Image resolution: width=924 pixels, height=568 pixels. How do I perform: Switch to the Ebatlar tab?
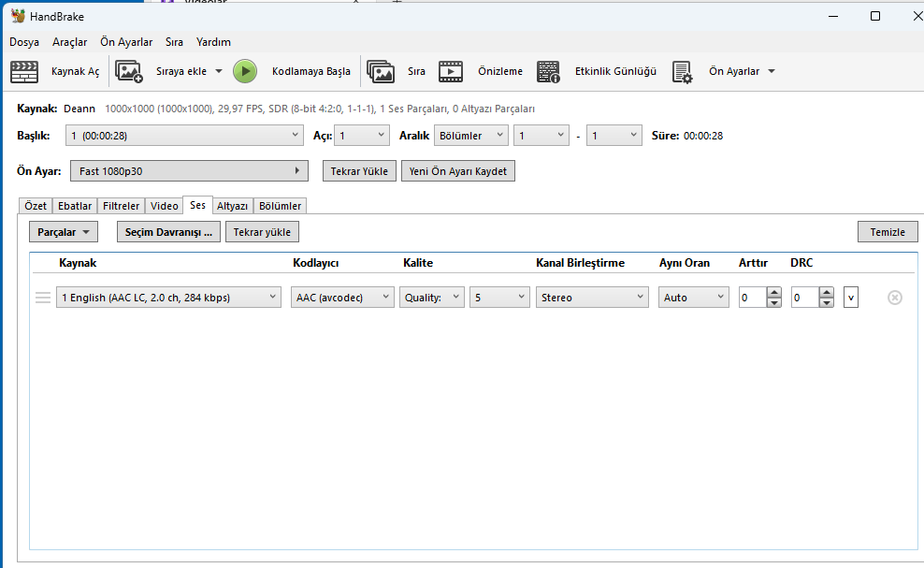(x=75, y=206)
